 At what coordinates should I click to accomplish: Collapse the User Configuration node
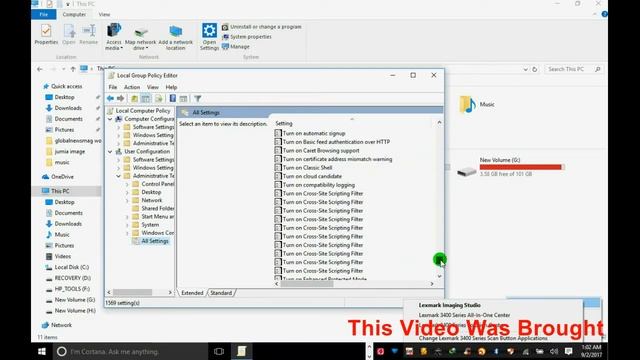click(110, 151)
